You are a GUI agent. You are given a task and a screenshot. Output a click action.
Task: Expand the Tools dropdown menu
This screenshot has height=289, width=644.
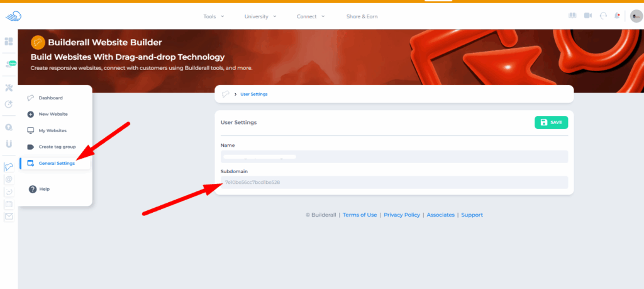[x=213, y=16]
